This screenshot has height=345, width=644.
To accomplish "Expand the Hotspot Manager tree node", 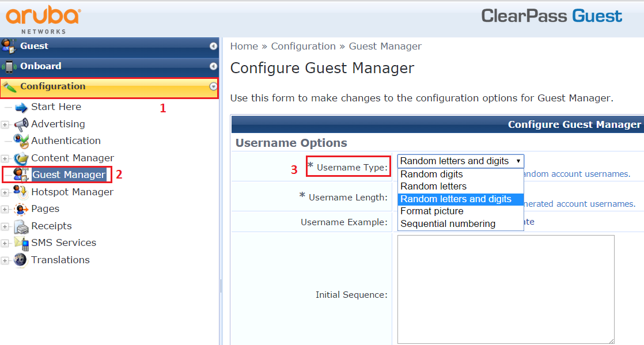I will [x=5, y=192].
